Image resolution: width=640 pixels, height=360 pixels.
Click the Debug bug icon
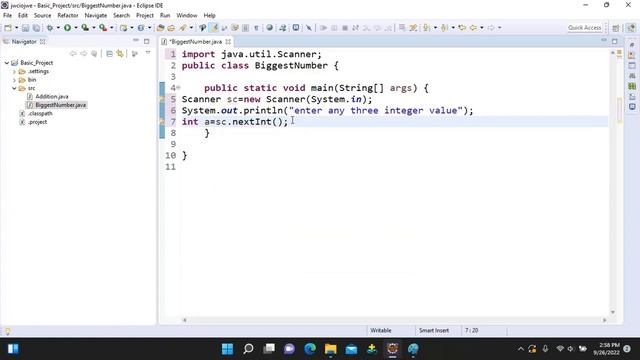pos(50,28)
